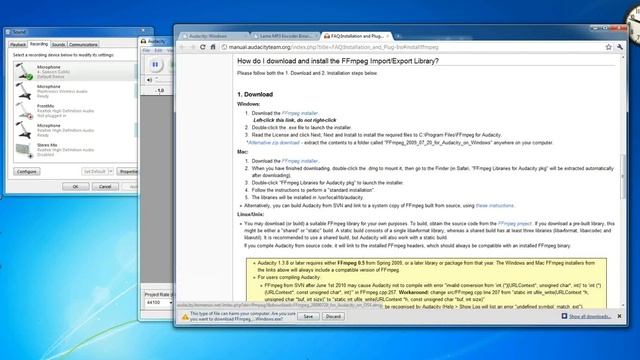This screenshot has width=640, height=360.
Task: Switch to the Sounds tab
Action: tap(58, 44)
